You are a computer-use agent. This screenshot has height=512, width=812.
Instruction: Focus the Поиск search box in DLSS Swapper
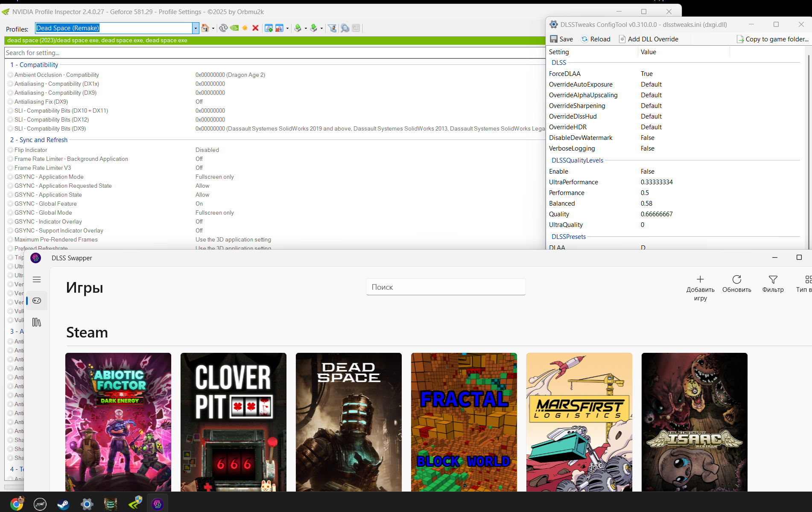point(446,287)
